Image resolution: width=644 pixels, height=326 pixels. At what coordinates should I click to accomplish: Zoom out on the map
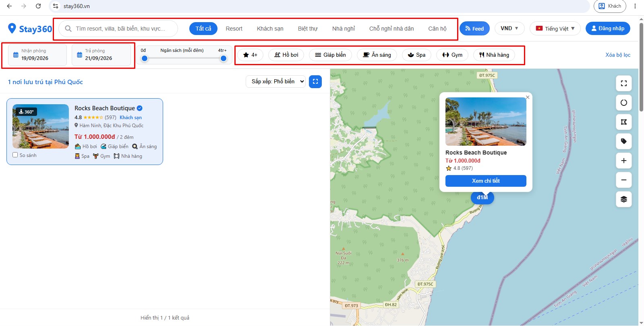624,180
